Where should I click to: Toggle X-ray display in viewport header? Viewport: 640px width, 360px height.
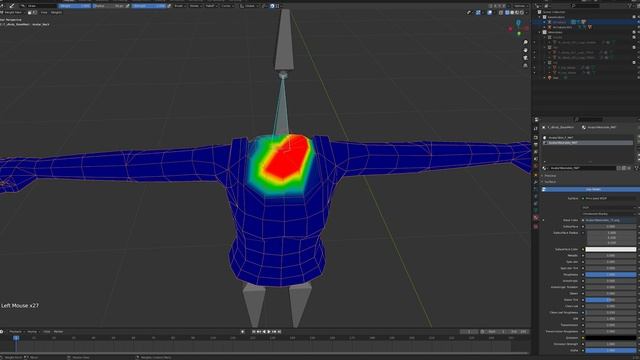(501, 13)
